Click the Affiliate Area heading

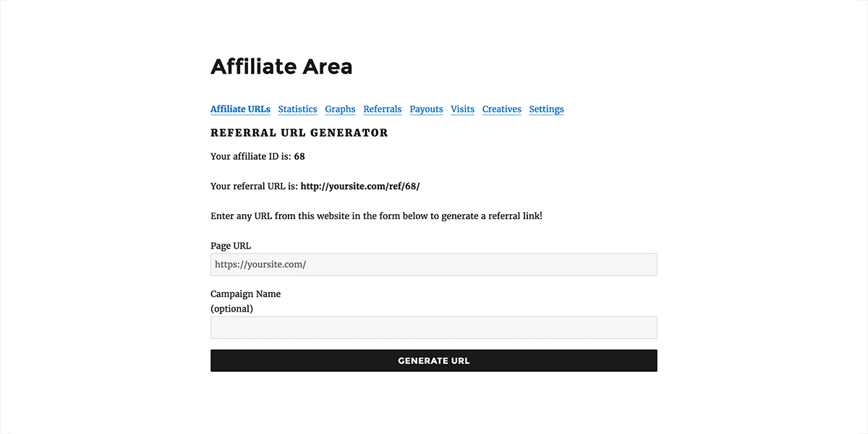click(281, 67)
